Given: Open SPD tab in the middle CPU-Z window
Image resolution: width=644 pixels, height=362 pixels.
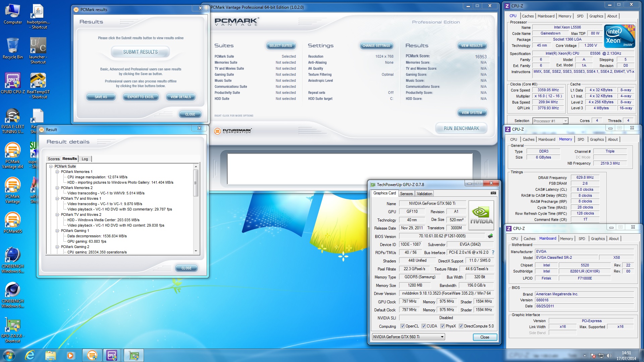Looking at the screenshot, I should point(581,139).
